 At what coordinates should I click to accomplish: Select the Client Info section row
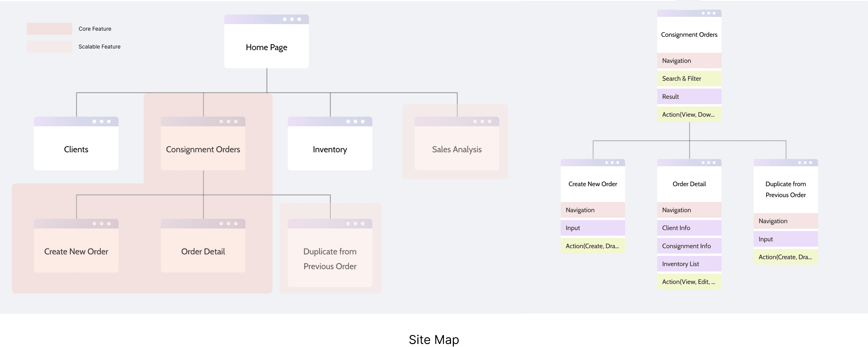689,228
